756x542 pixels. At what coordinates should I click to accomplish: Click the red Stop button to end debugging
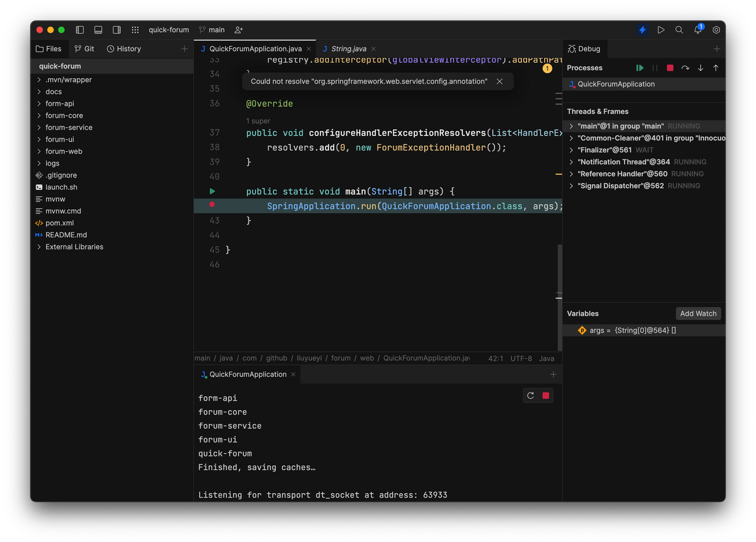click(x=670, y=68)
